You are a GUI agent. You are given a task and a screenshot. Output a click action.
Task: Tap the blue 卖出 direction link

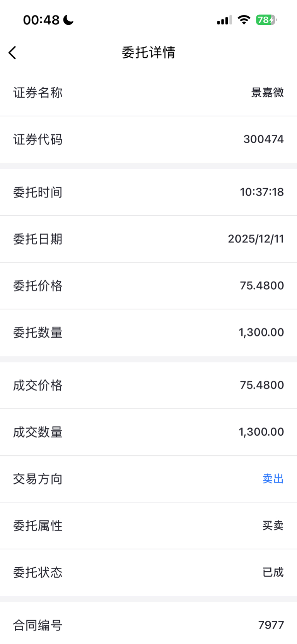tap(273, 479)
